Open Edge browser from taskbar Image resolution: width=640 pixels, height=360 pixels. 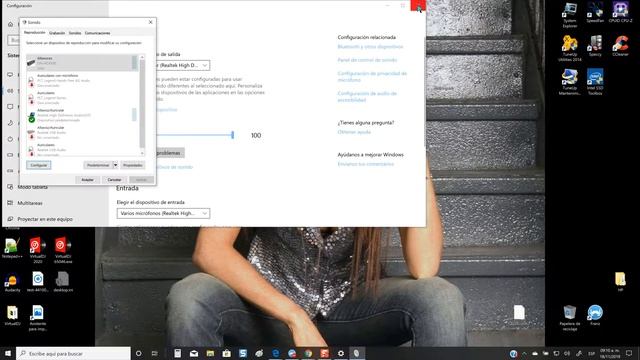click(x=276, y=353)
